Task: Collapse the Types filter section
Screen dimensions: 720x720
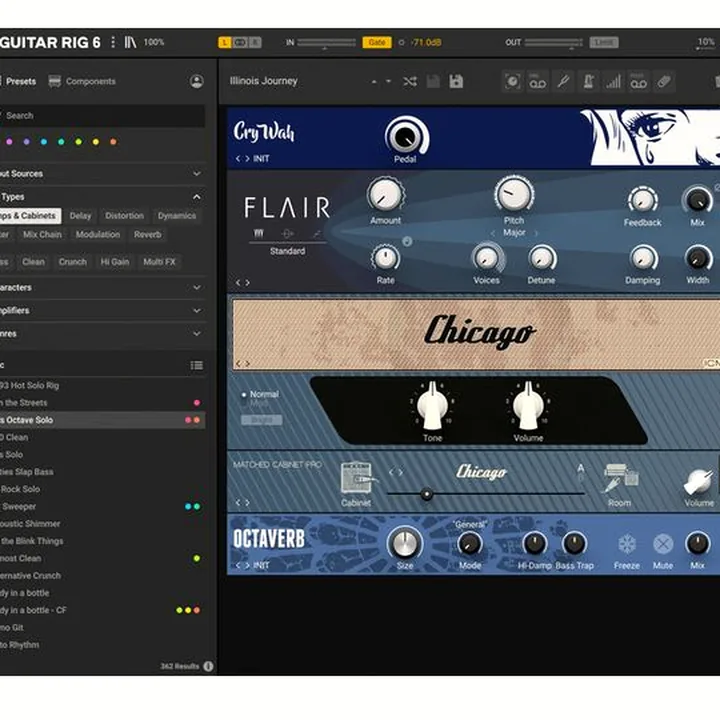Action: [102, 197]
